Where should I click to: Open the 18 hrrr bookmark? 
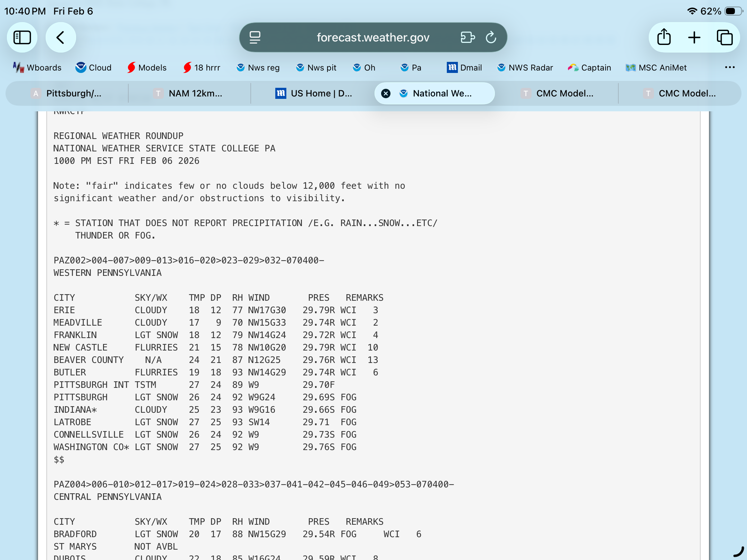click(202, 67)
